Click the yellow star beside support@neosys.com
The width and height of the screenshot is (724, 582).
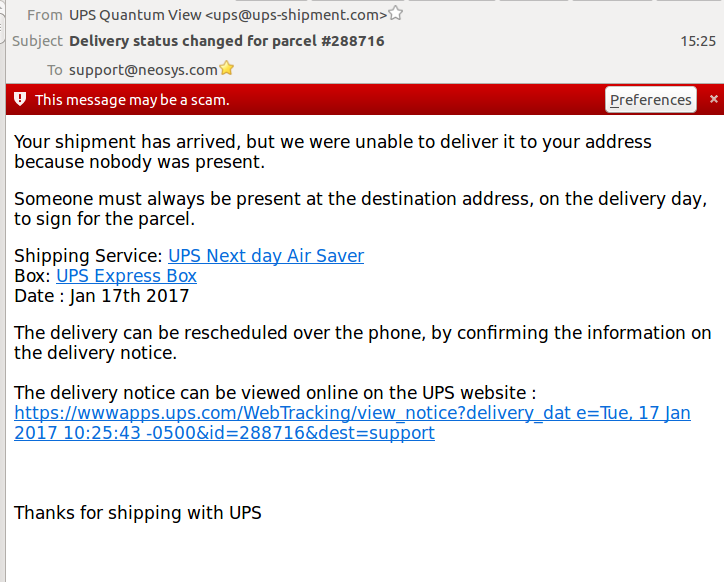pos(227,69)
